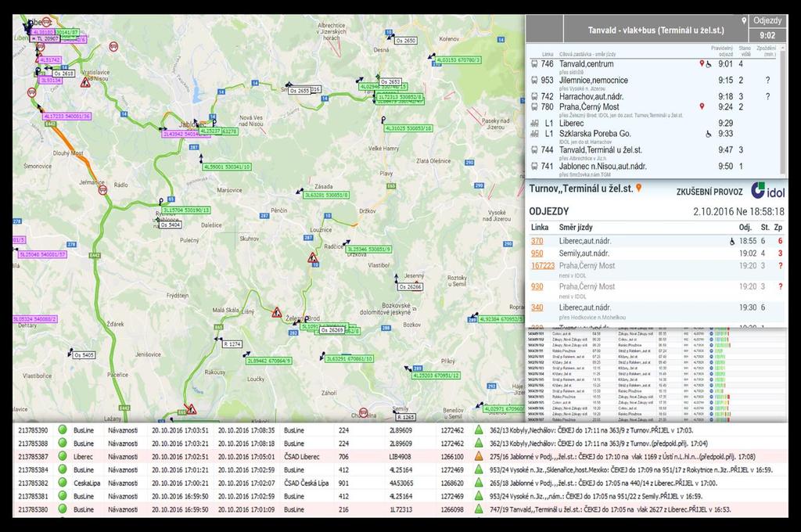The width and height of the screenshot is (801, 532).
Task: Open line 340 link to Liberec
Action: [537, 307]
